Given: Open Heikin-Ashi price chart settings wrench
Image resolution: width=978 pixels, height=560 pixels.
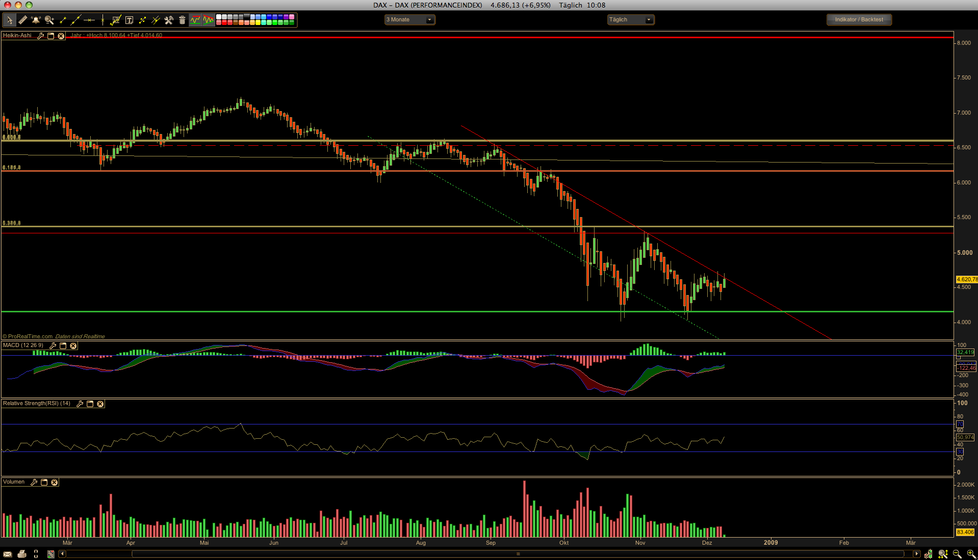Looking at the screenshot, I should [41, 36].
